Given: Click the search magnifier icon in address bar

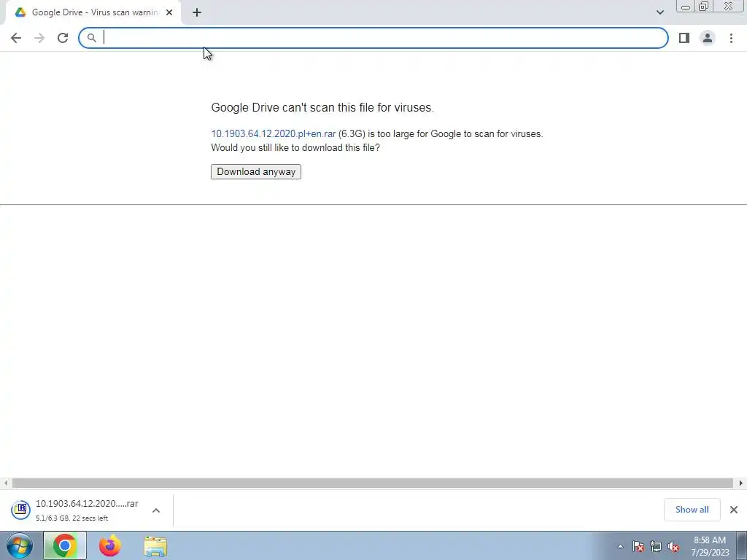Looking at the screenshot, I should coord(91,38).
